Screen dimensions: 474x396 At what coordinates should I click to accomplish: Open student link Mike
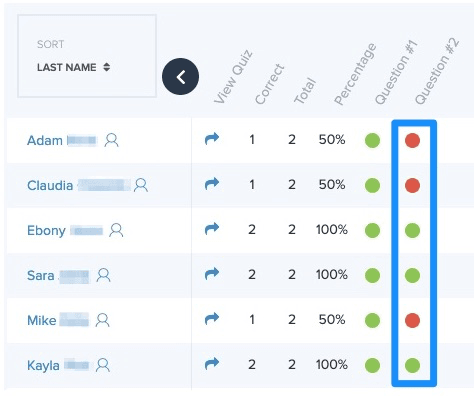click(42, 321)
